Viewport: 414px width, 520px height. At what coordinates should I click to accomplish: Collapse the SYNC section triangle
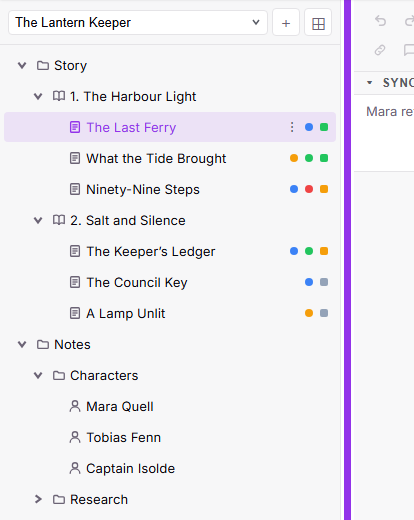tap(369, 82)
